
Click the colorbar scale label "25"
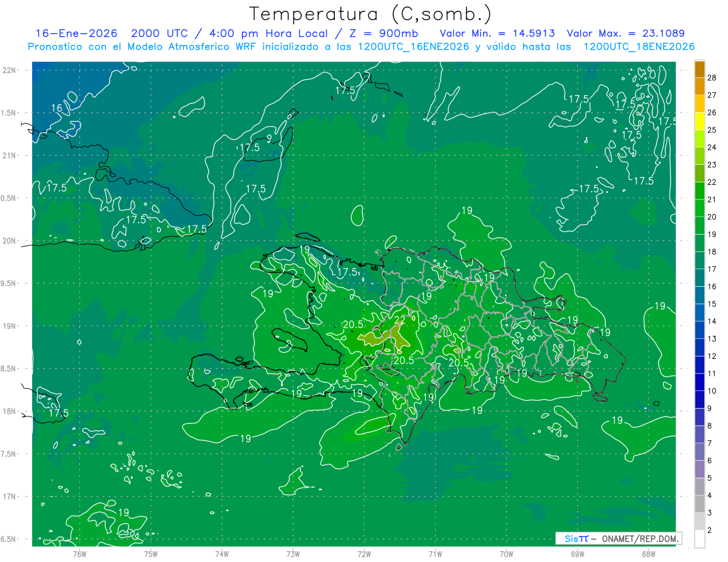click(712, 130)
